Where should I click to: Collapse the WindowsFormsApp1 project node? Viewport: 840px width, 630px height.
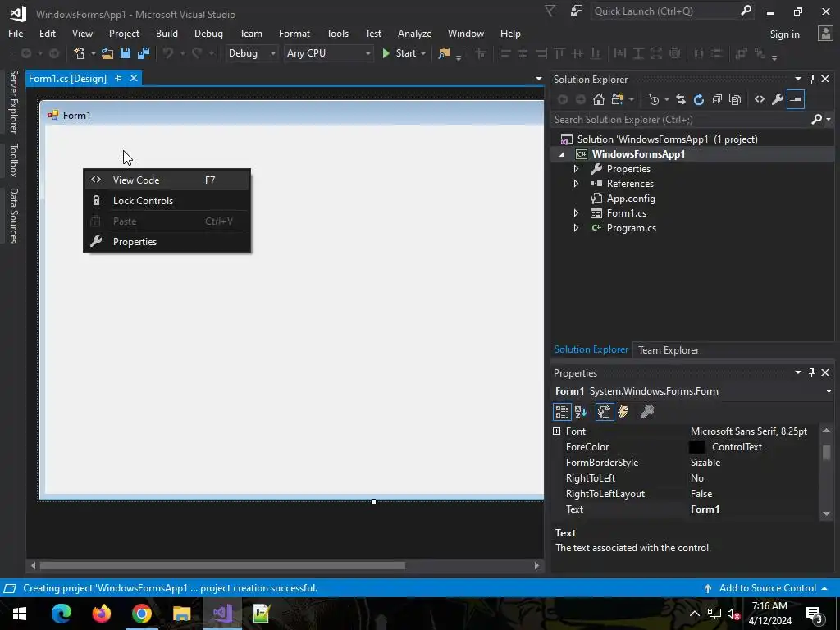coord(562,154)
